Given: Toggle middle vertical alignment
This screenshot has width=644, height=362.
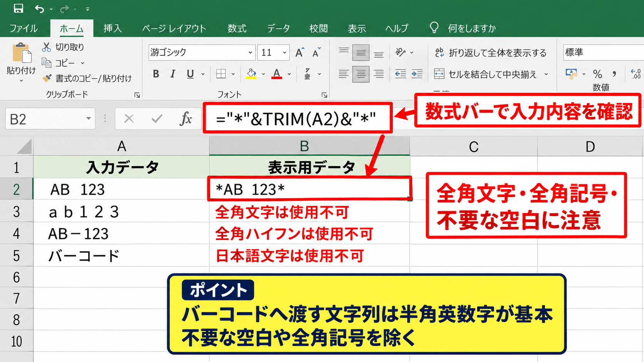Looking at the screenshot, I should click(x=361, y=53).
